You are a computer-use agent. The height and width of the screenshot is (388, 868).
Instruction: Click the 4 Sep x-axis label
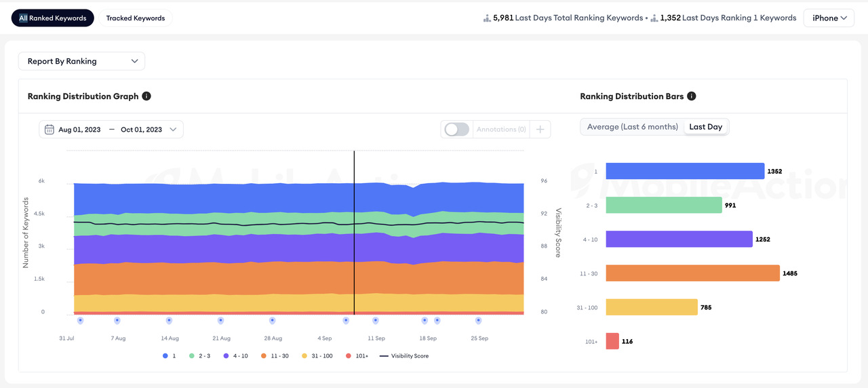pyautogui.click(x=324, y=338)
